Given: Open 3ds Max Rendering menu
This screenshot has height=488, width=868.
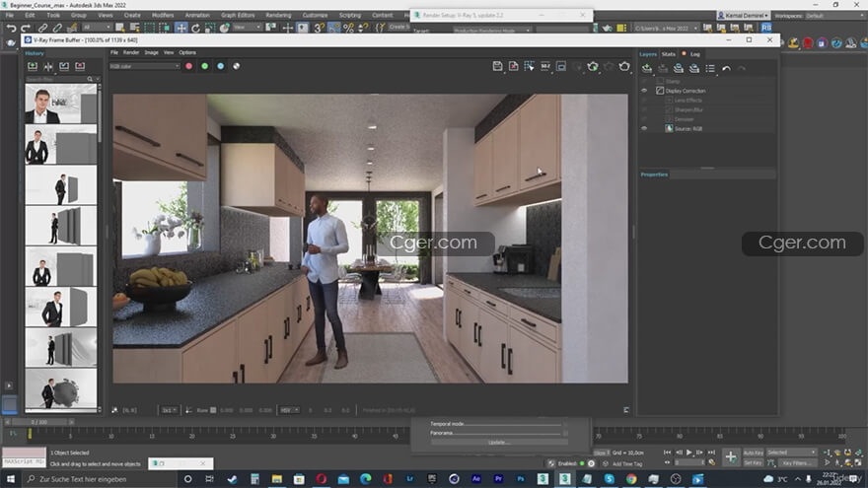Looking at the screenshot, I should 278,15.
